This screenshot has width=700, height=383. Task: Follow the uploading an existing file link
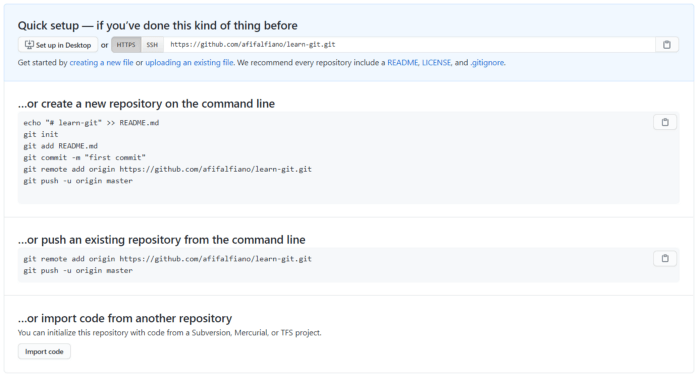189,62
